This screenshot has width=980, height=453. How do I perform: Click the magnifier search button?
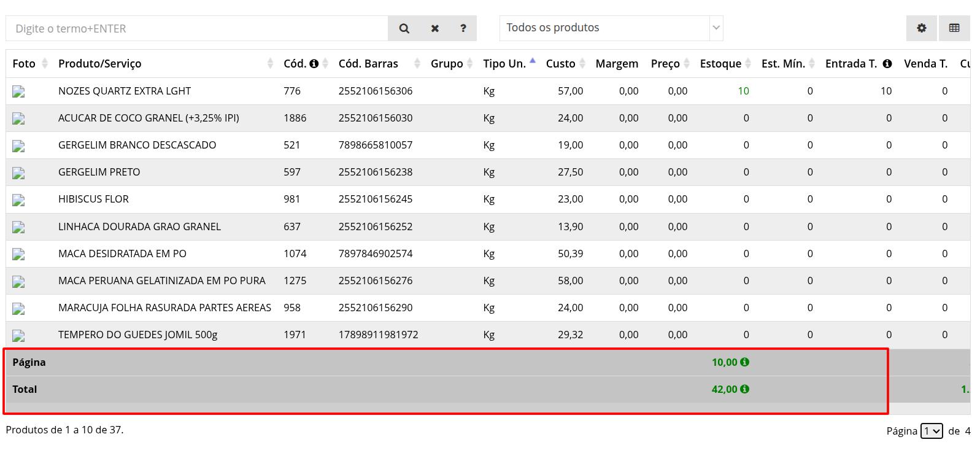(404, 28)
